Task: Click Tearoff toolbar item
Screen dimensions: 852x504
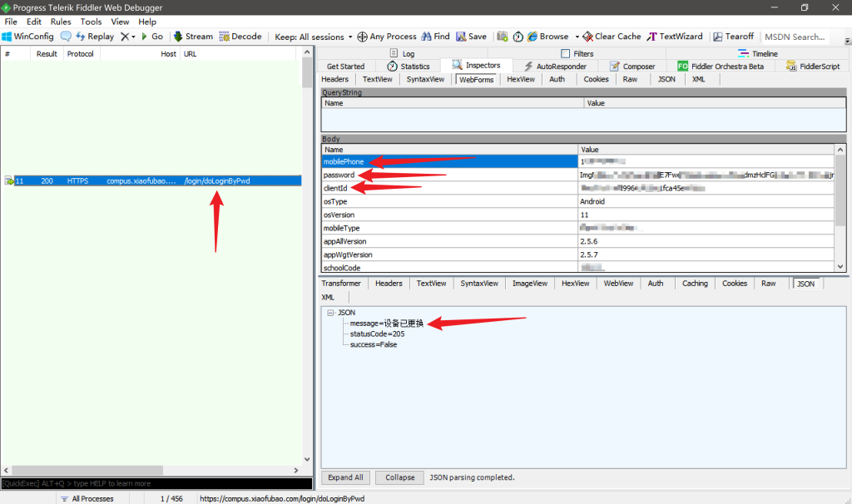Action: click(x=734, y=37)
